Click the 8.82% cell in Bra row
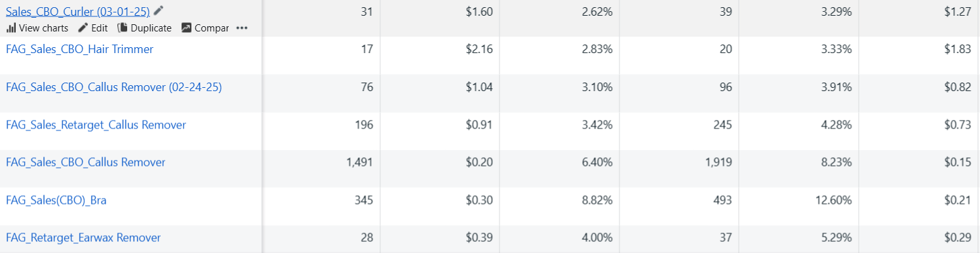 pos(597,200)
